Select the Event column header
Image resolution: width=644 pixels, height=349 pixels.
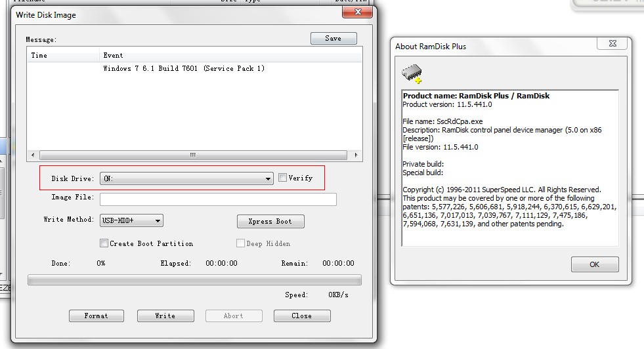click(x=230, y=55)
